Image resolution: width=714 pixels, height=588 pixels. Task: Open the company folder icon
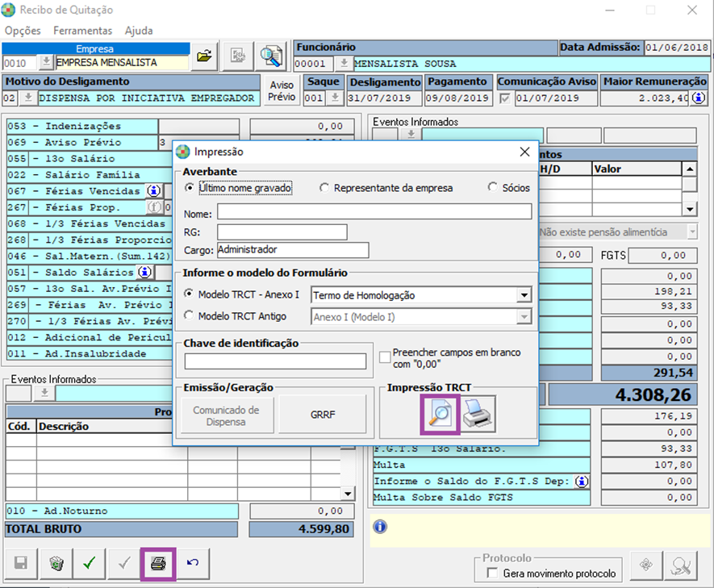pyautogui.click(x=204, y=56)
